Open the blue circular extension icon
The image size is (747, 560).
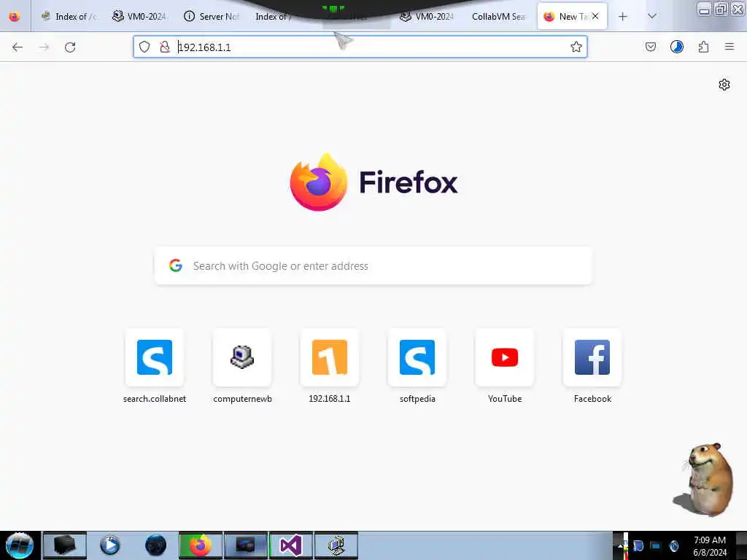pos(676,47)
